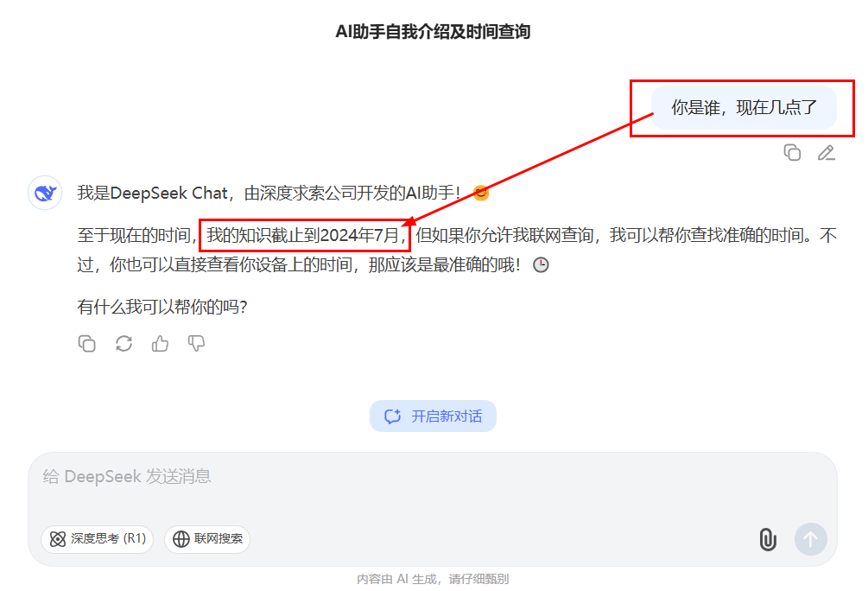Copy the DeepSeek Chat response
The width and height of the screenshot is (868, 591).
tap(87, 343)
